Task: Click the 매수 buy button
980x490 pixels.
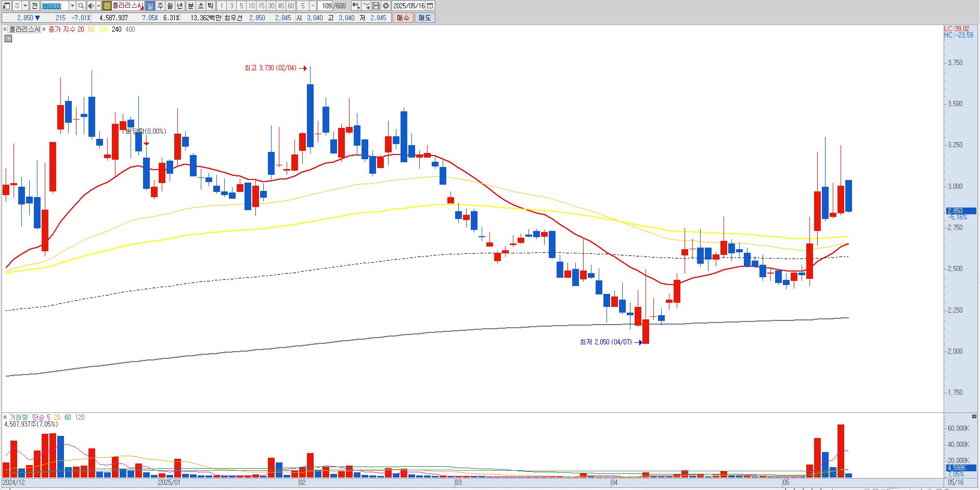Action: (x=403, y=18)
